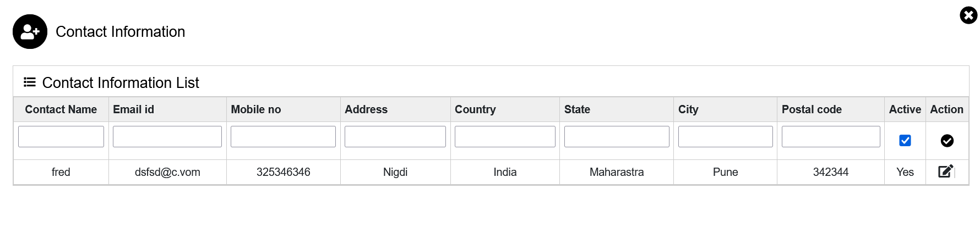Click the dsfsd@c.vom email cell

point(167,172)
